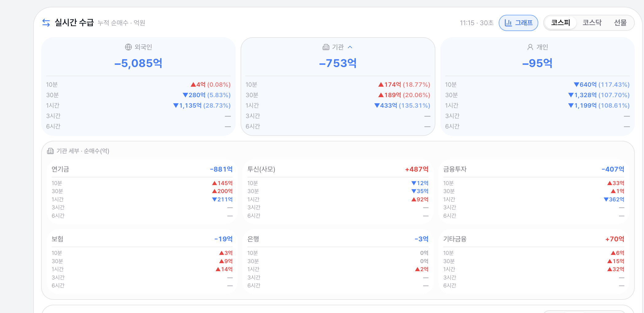
Task: Collapse the 기관 details with the chevron
Action: click(350, 47)
